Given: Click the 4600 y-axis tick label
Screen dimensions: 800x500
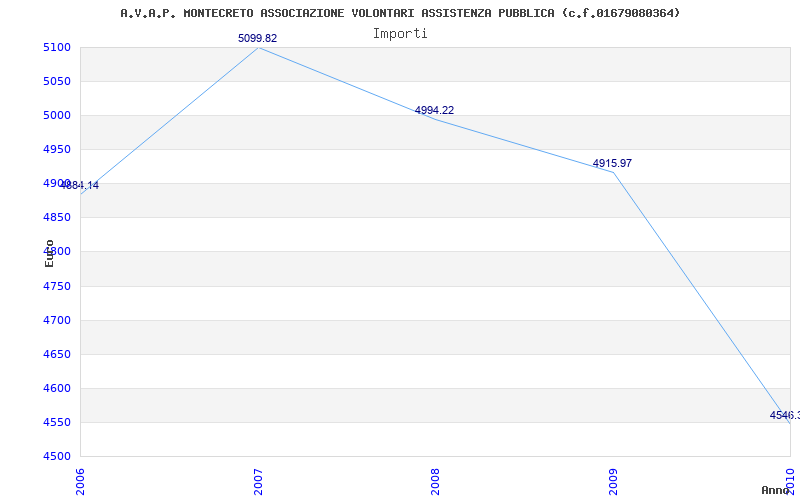Looking at the screenshot, I should (57, 388).
